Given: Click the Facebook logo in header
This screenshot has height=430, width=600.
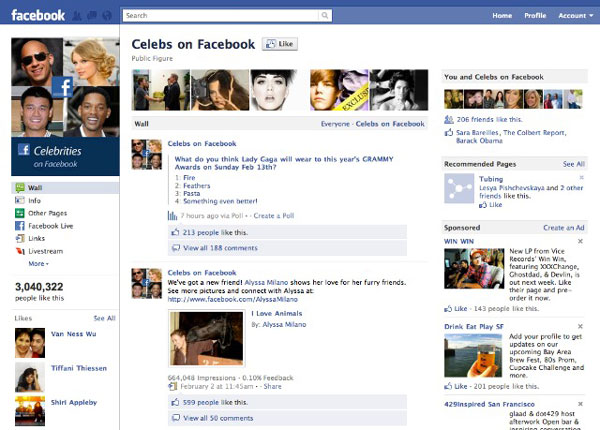Looking at the screenshot, I should click(38, 15).
